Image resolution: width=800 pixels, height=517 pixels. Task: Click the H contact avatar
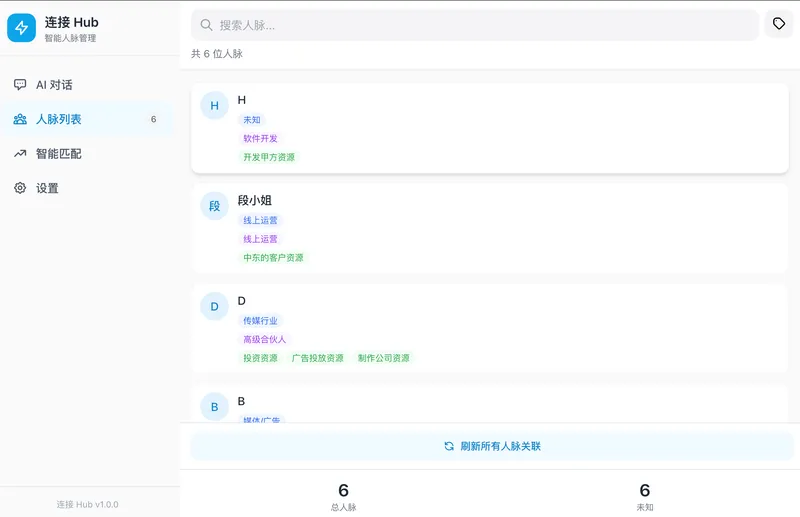tap(214, 105)
